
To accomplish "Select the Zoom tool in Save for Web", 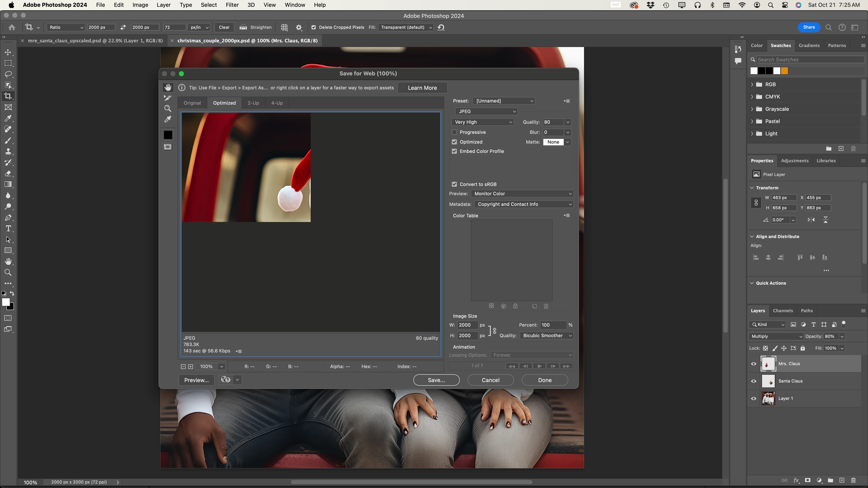I will point(167,108).
